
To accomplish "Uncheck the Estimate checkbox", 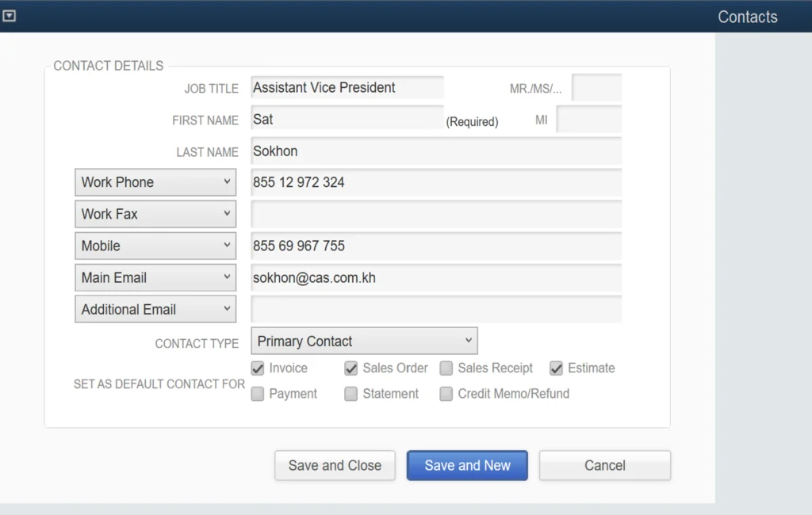I will click(x=555, y=368).
